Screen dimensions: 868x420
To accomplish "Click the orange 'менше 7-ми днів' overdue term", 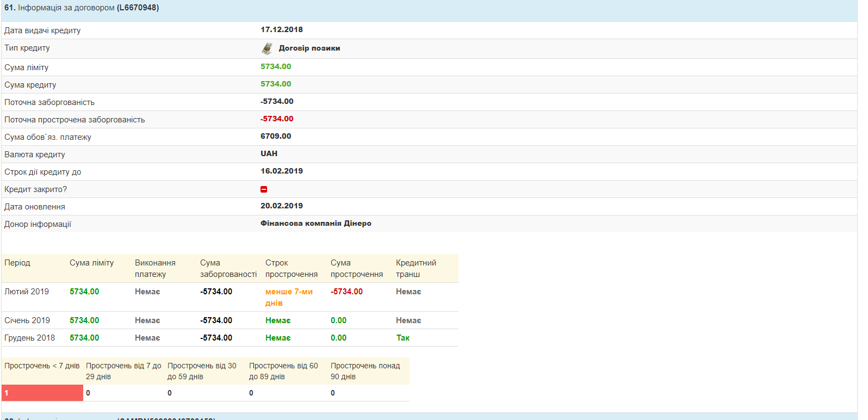I will point(289,298).
